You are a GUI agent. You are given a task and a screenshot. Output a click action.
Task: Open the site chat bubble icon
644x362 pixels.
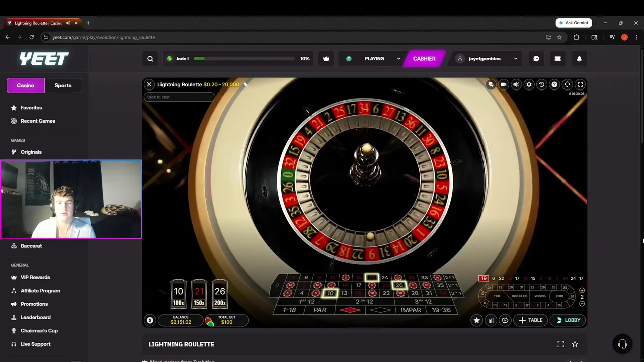coord(536,59)
